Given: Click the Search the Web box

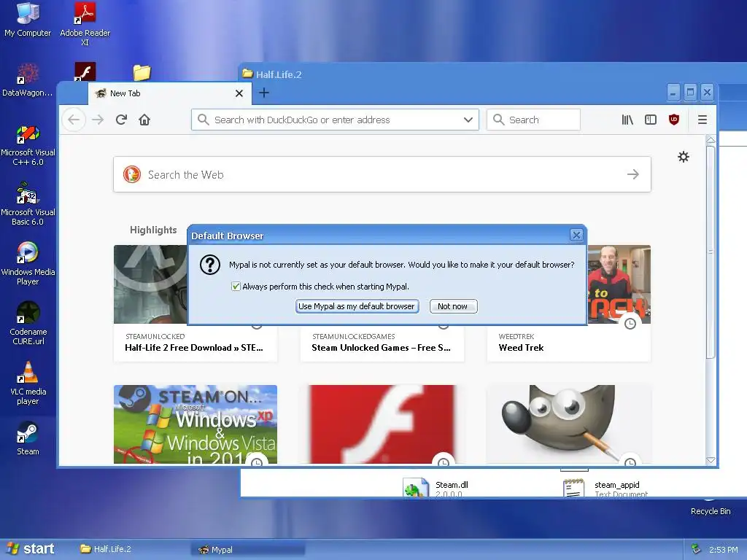Looking at the screenshot, I should tap(382, 174).
